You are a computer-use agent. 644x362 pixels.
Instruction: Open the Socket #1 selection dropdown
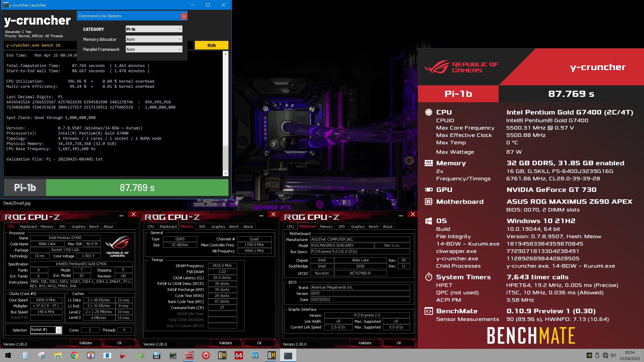point(46,330)
